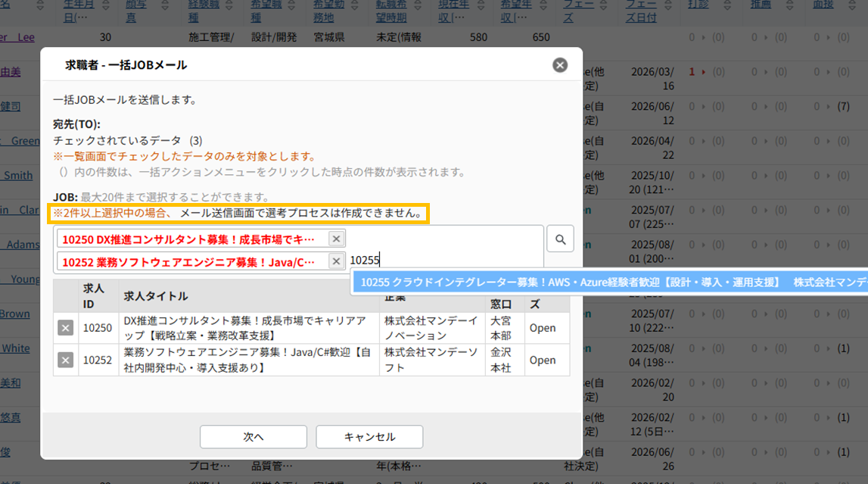Remove the 10250 DX推進コンサルタント tag

[x=337, y=239]
